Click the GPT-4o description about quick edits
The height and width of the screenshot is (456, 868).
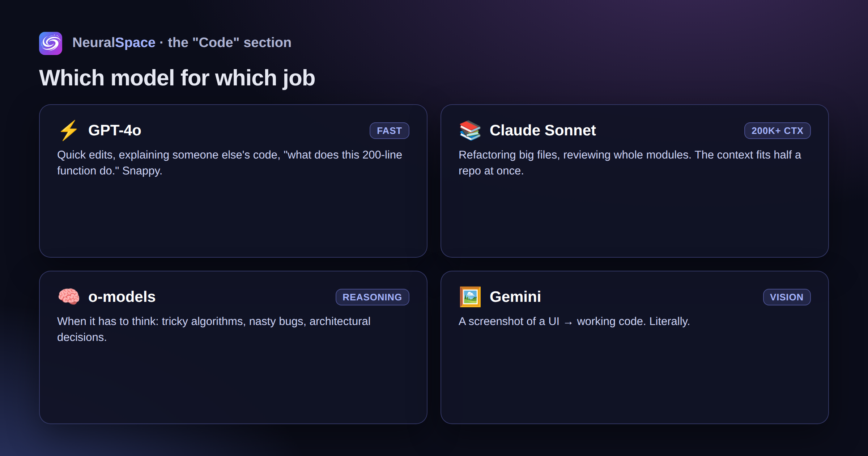pos(230,163)
